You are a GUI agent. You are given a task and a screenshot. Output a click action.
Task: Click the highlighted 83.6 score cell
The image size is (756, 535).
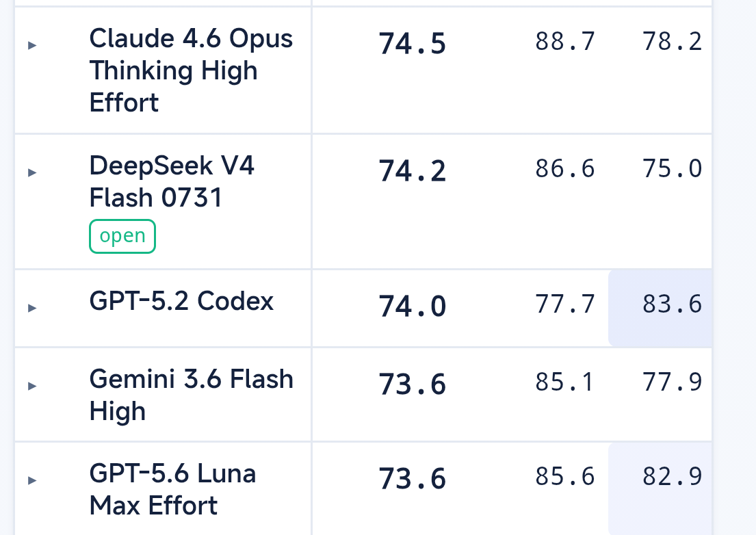[x=660, y=308]
